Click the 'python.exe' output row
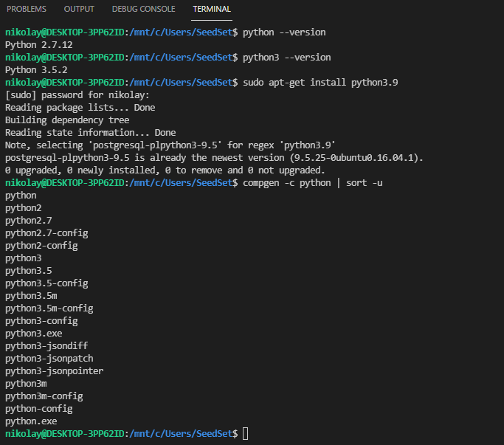 [31, 421]
